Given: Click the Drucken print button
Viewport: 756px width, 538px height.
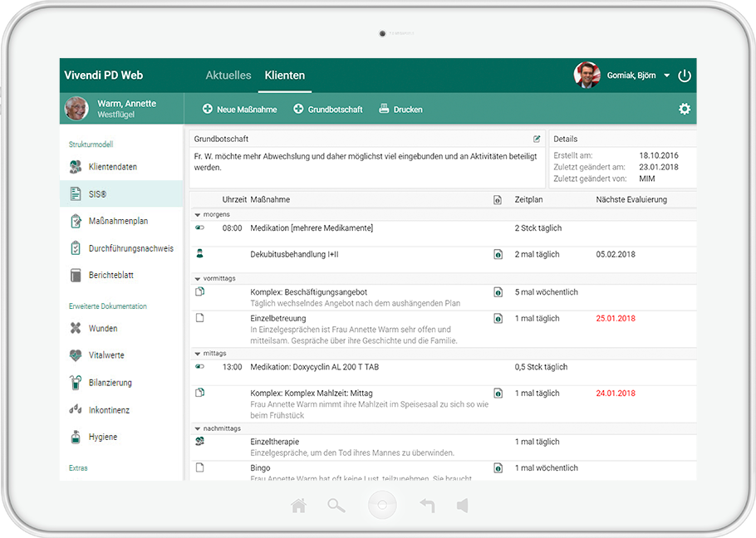Looking at the screenshot, I should [400, 110].
